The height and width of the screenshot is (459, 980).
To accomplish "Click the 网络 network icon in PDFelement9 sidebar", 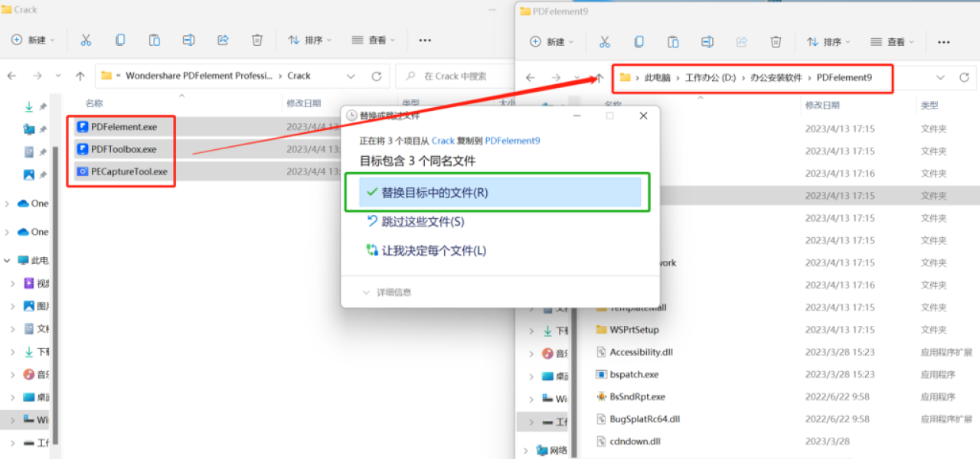I will pyautogui.click(x=542, y=450).
